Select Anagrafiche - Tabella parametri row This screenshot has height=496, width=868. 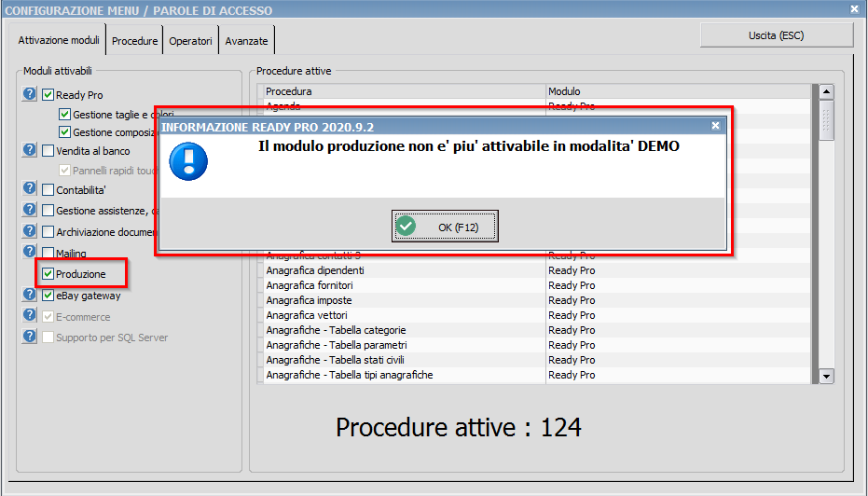537,345
